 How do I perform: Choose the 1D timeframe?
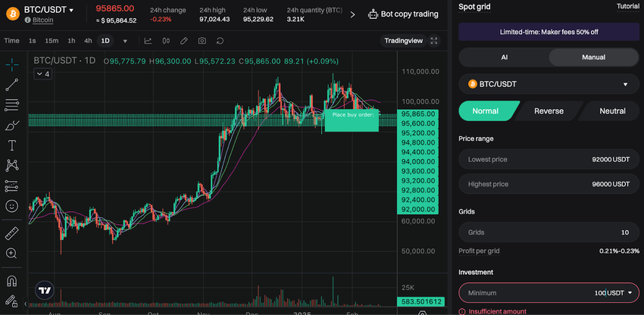tap(105, 41)
